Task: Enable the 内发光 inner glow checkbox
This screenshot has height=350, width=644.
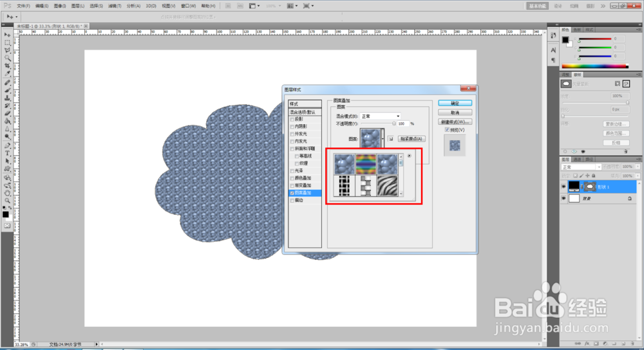Action: (292, 142)
